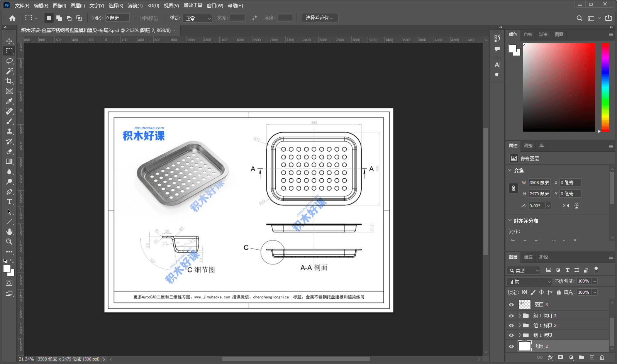Swap foreground and background colors
617x364 pixels.
click(12, 261)
